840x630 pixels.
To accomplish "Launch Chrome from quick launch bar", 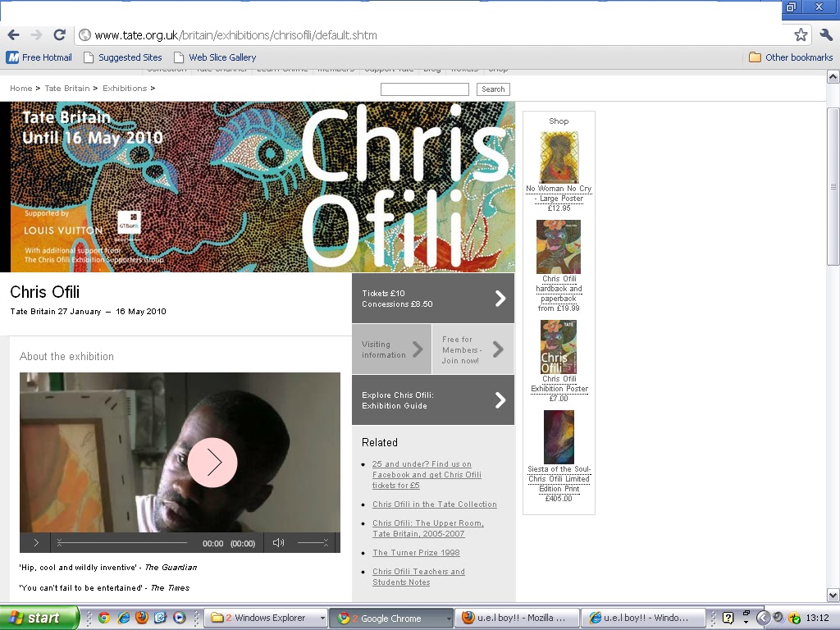I will pos(104,618).
